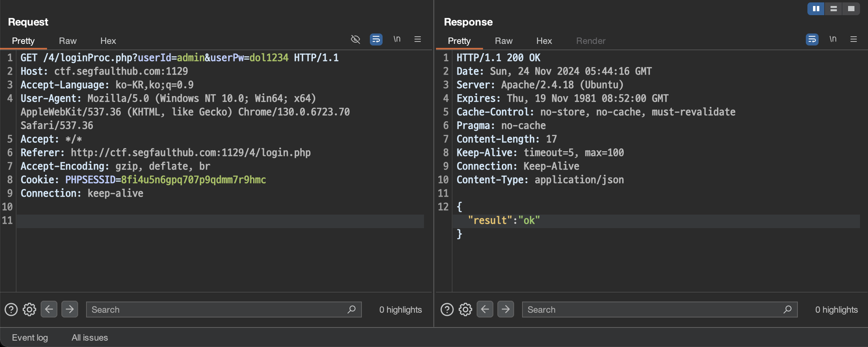Open Response search settings gear

465,310
